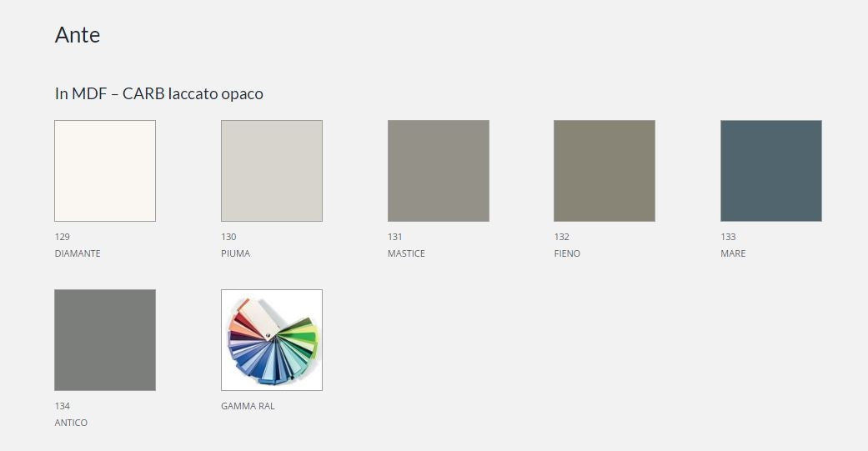Choose the Mare blue-grey swatch
The width and height of the screenshot is (868, 451).
point(771,171)
